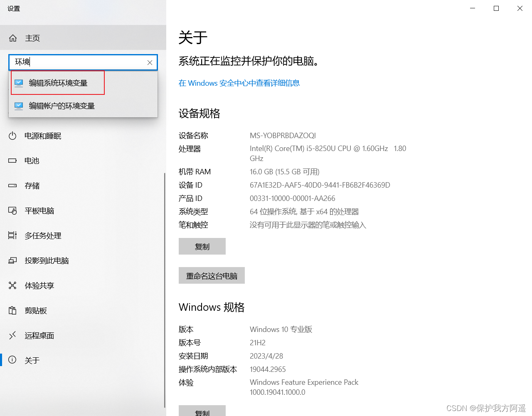
Task: Click 重命名这台电脑 button
Action: pyautogui.click(x=212, y=275)
